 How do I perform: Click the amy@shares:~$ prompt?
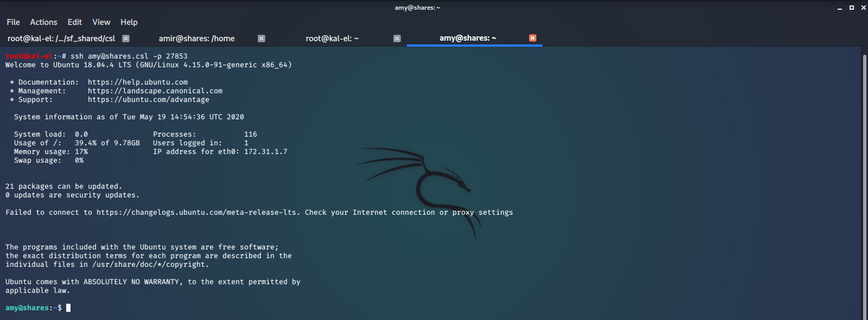tap(34, 308)
